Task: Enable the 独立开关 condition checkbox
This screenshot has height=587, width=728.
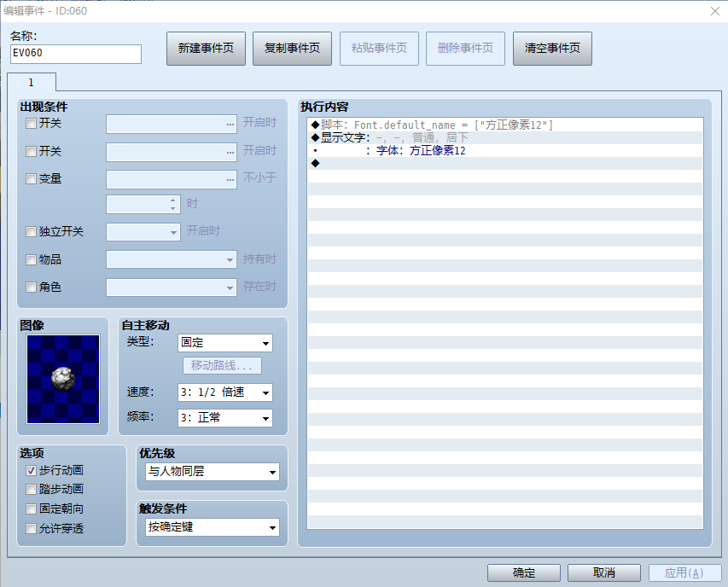Action: [x=31, y=231]
